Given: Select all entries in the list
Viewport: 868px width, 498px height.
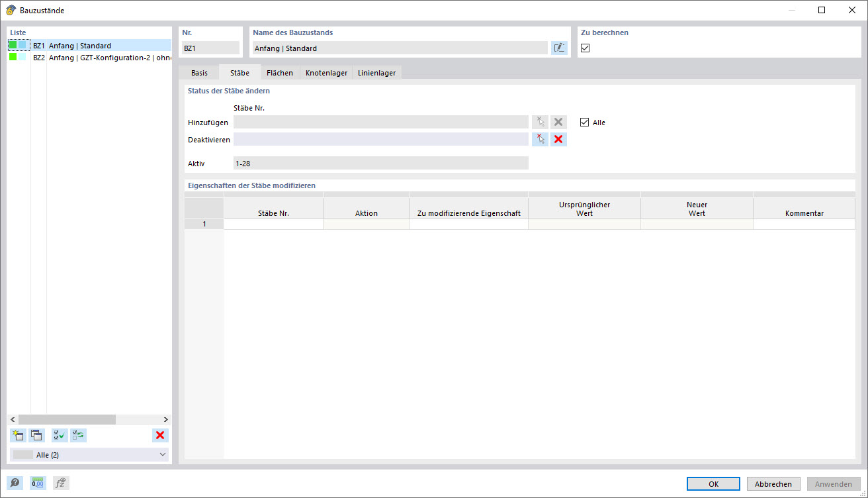Looking at the screenshot, I should [x=58, y=435].
